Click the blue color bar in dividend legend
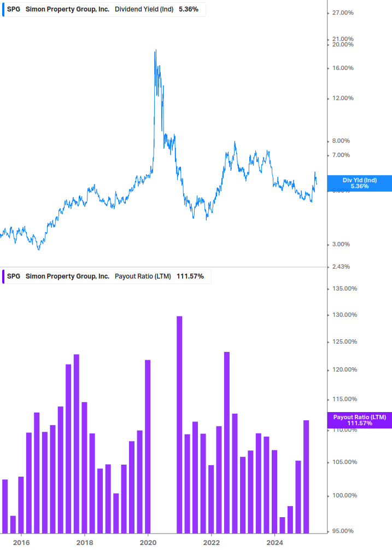 pyautogui.click(x=3, y=9)
